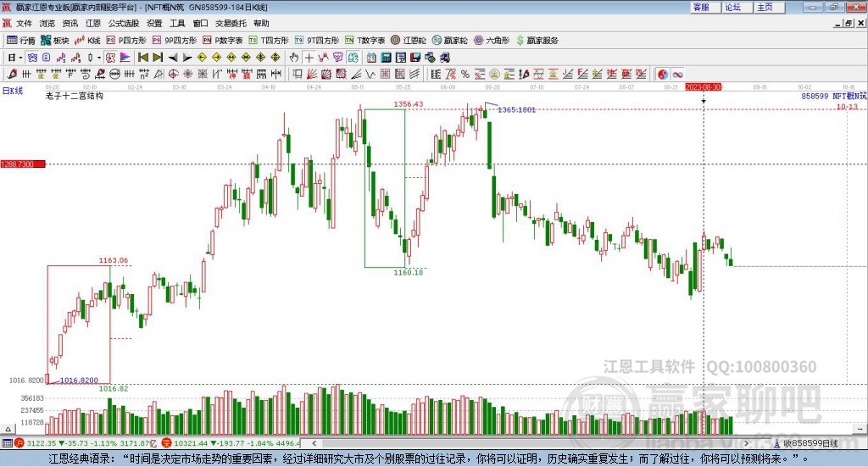Open the 江恩 menu

point(93,23)
